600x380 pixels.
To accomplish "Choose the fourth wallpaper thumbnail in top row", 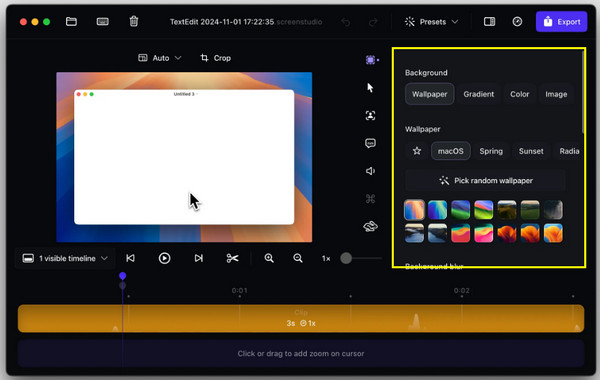I will [x=484, y=210].
